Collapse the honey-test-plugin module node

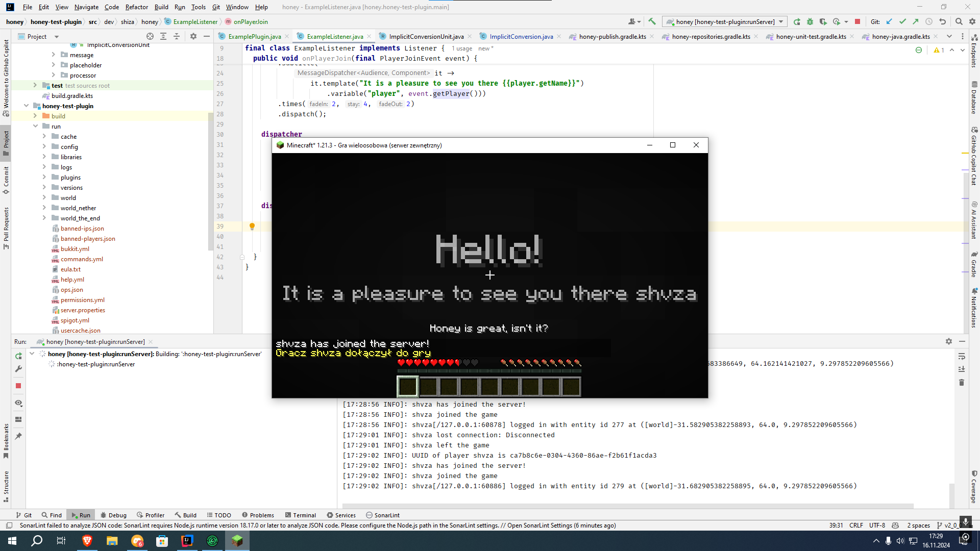pyautogui.click(x=26, y=106)
